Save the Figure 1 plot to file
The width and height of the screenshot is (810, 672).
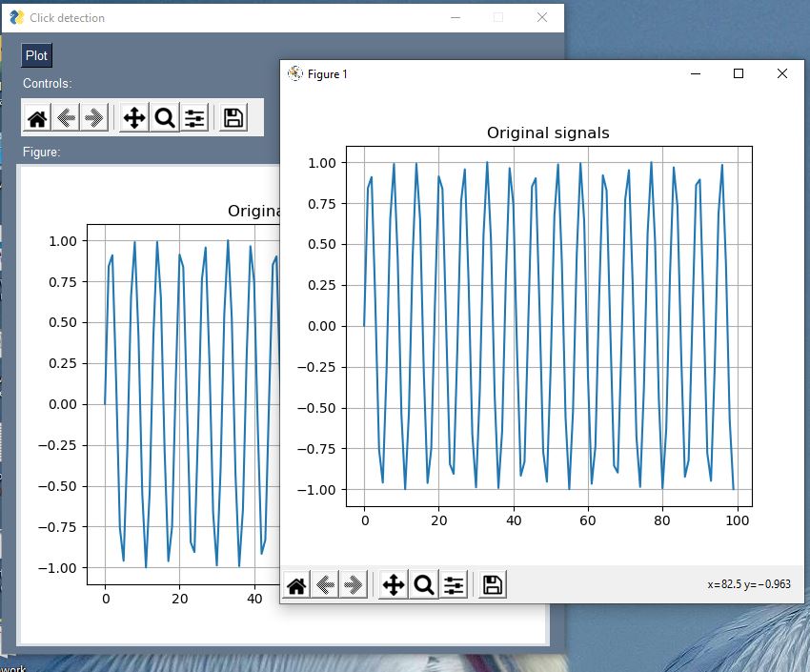(490, 584)
